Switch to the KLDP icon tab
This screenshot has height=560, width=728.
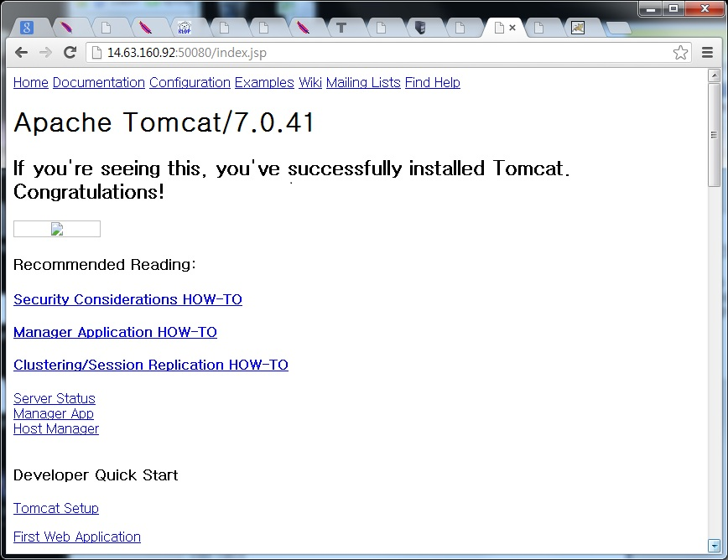[185, 28]
